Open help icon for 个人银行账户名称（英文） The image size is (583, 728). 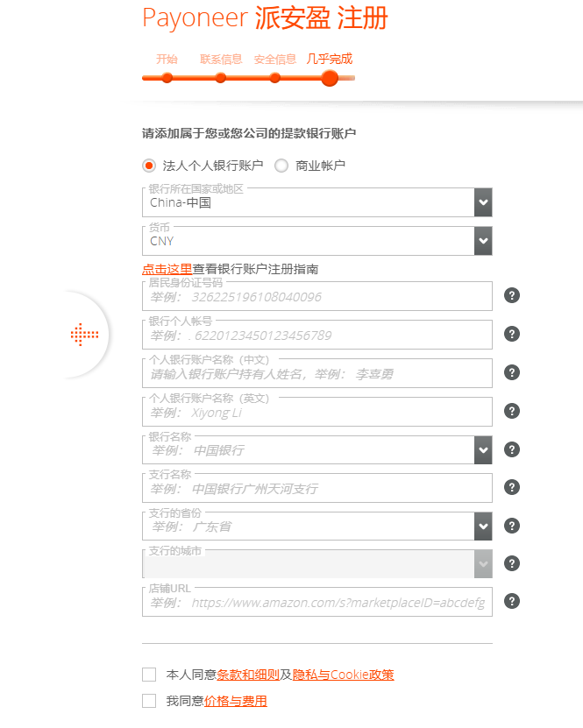tap(513, 411)
